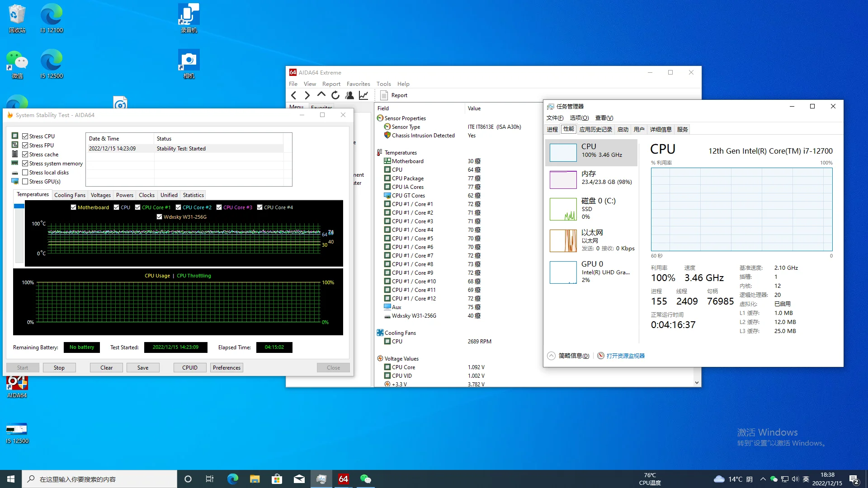The height and width of the screenshot is (488, 868).
Task: Open 资源监视器 link in Task Manager
Action: 626,356
